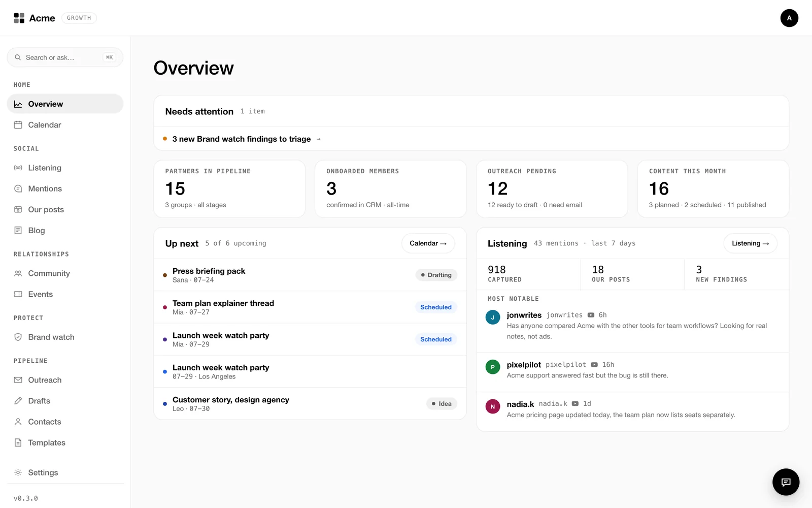
Task: Click the Templates document icon
Action: 18,442
